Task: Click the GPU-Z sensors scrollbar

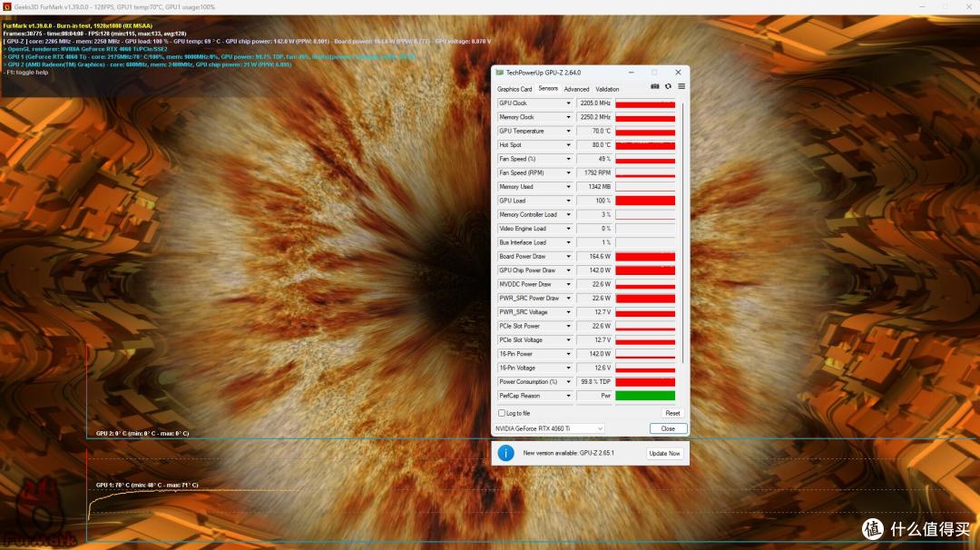Action: 682,231
